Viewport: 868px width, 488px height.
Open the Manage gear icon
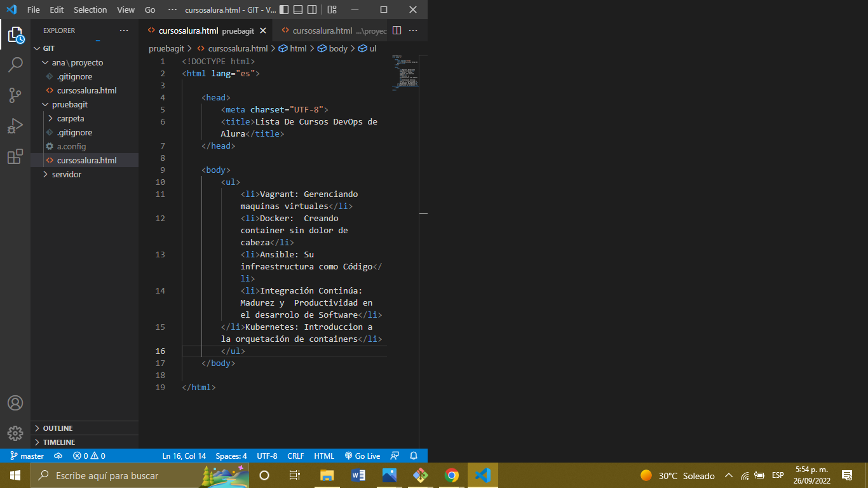(x=15, y=433)
